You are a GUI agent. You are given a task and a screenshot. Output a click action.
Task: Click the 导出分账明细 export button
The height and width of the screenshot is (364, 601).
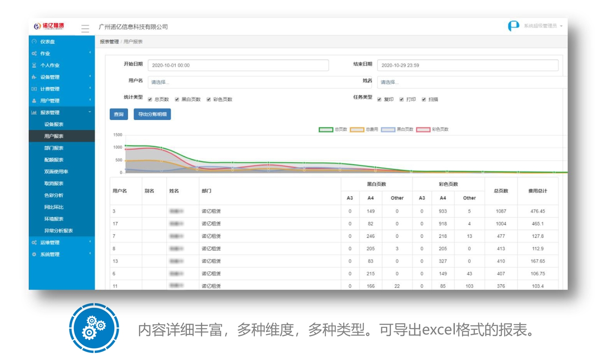[x=153, y=115]
